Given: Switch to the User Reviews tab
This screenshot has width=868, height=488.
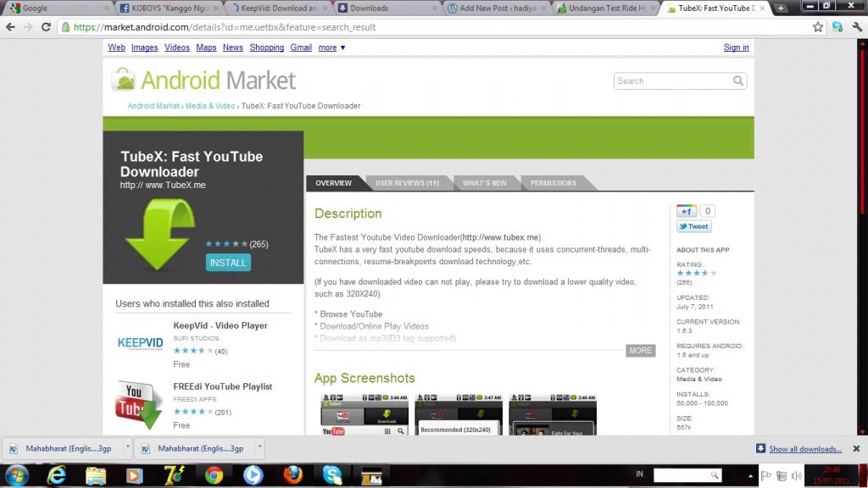Looking at the screenshot, I should click(x=407, y=183).
